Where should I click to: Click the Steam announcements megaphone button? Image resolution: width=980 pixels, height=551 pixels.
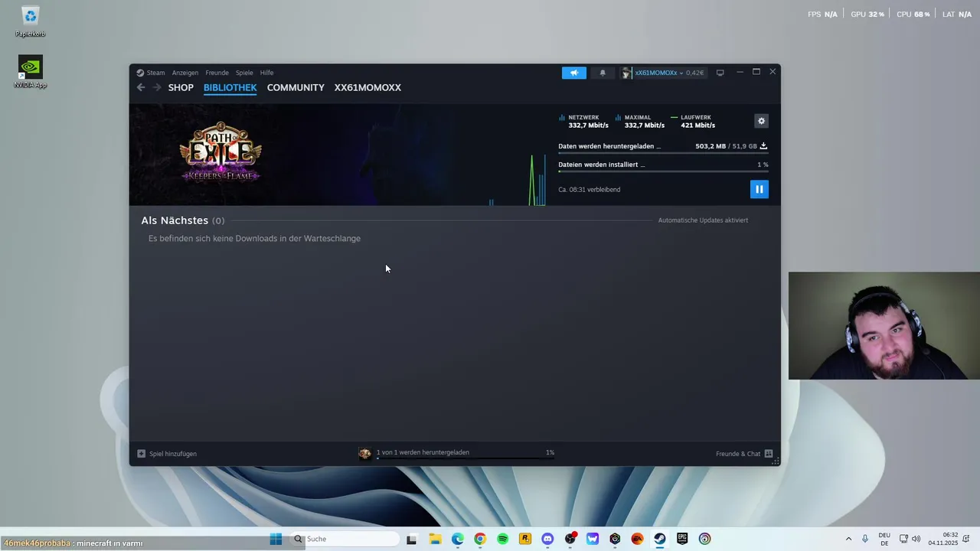tap(573, 73)
